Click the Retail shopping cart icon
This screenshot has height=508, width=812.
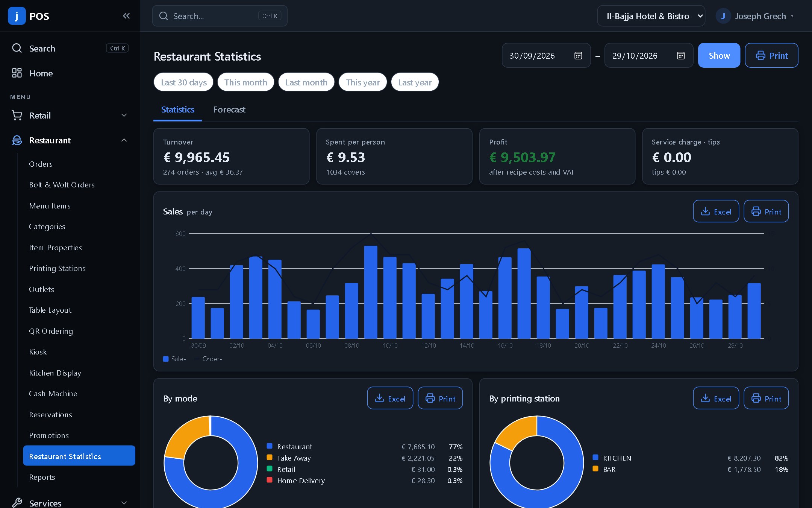point(17,115)
